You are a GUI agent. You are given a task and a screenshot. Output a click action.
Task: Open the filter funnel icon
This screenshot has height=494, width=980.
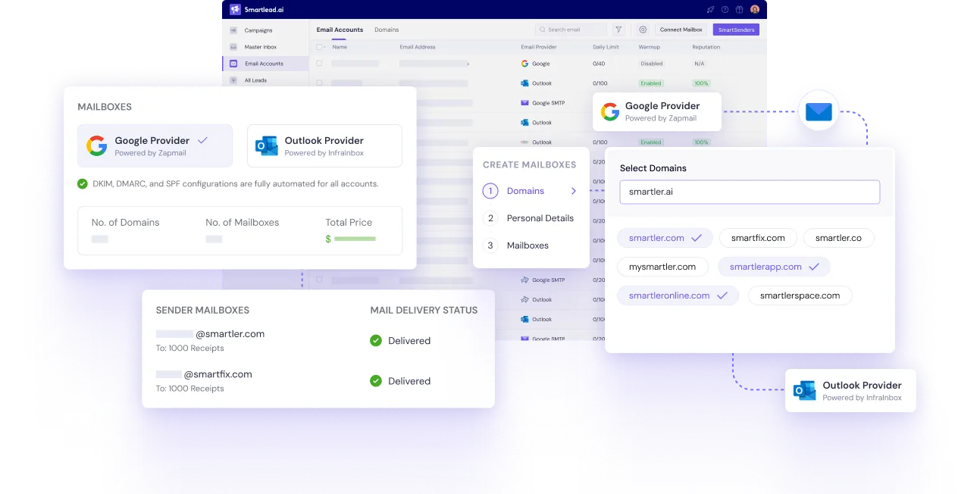pyautogui.click(x=618, y=30)
